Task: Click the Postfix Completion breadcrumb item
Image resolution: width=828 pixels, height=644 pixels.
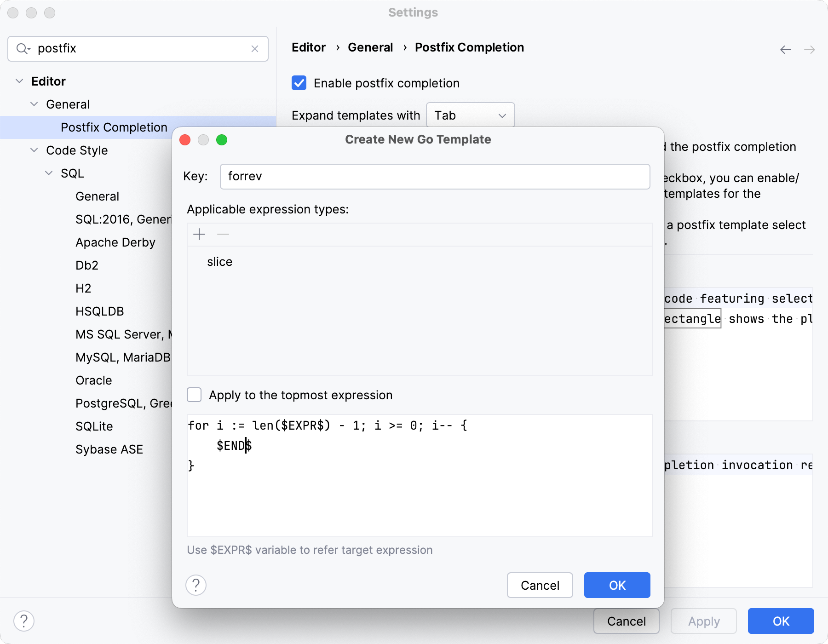Action: pyautogui.click(x=469, y=47)
